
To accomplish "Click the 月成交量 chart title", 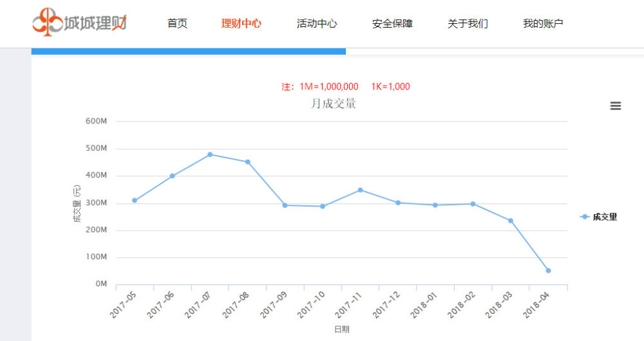I will pos(333,103).
